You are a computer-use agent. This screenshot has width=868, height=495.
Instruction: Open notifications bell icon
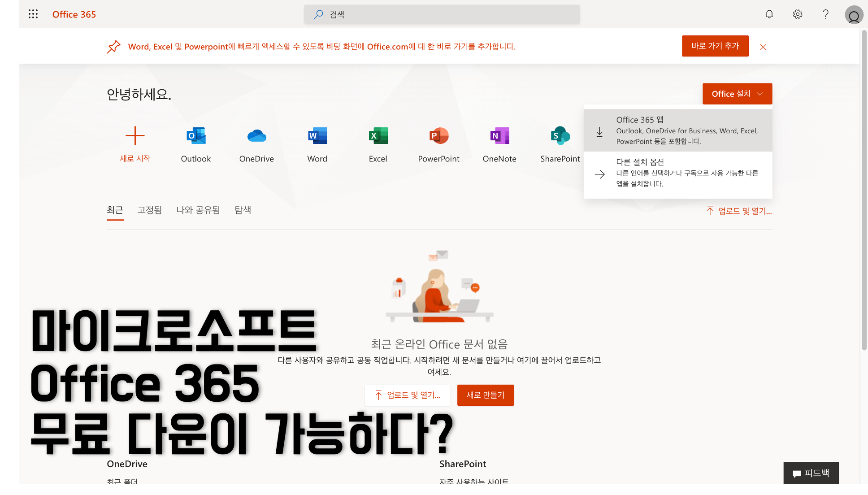pos(769,14)
